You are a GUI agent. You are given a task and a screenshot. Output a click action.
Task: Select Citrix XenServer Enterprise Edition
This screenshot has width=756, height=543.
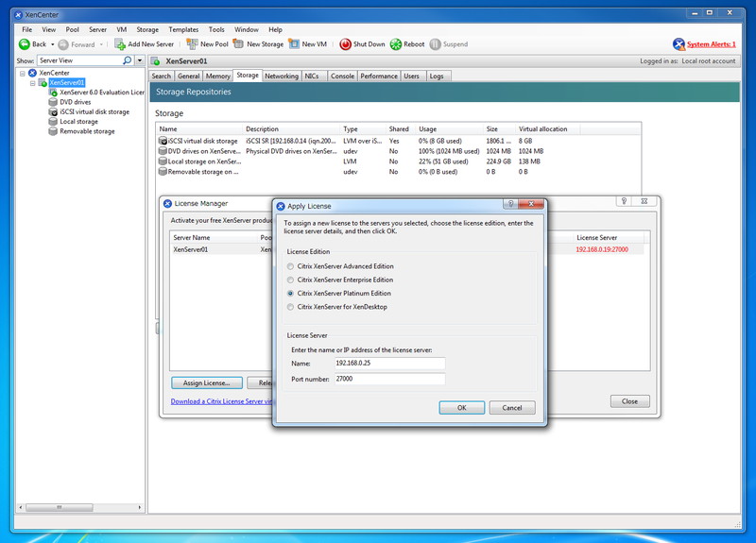(x=290, y=280)
